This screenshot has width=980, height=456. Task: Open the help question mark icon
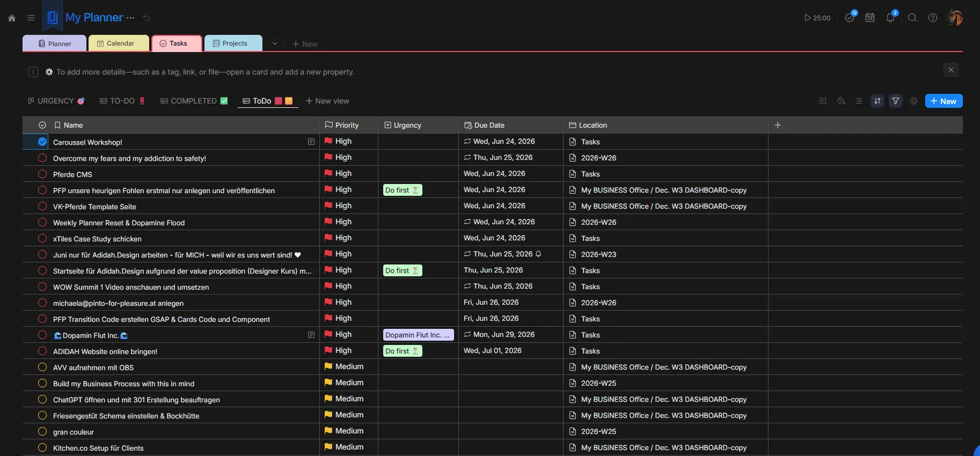coord(933,18)
